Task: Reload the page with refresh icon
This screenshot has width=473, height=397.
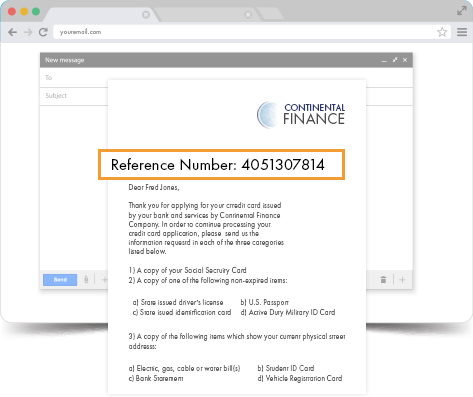Action: [x=43, y=32]
